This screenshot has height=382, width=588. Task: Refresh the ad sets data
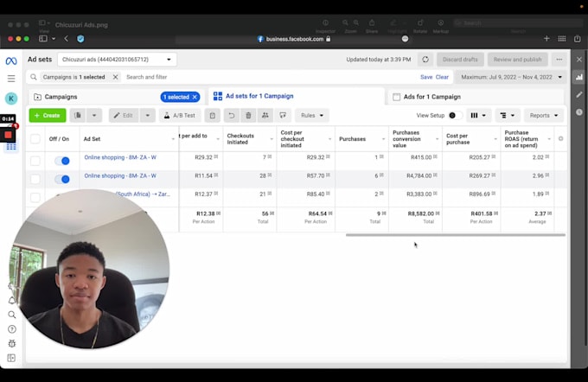pyautogui.click(x=425, y=60)
